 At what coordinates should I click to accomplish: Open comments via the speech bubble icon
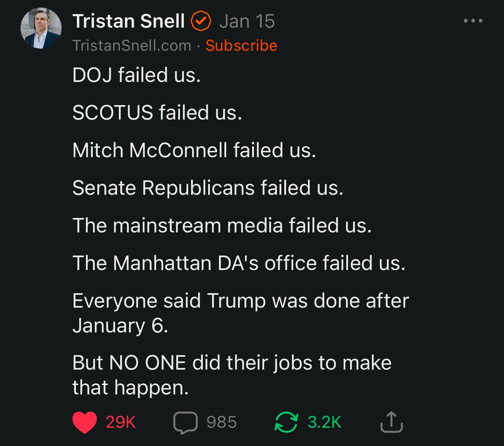coord(185,422)
